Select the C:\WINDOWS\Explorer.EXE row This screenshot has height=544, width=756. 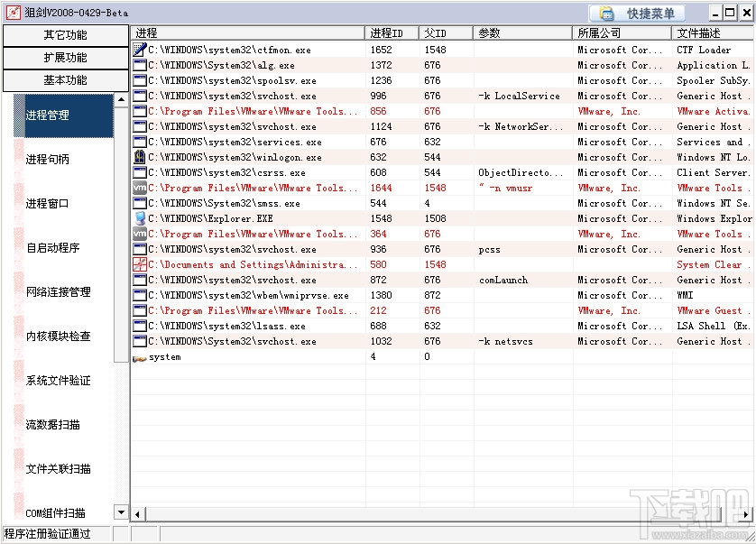point(442,218)
